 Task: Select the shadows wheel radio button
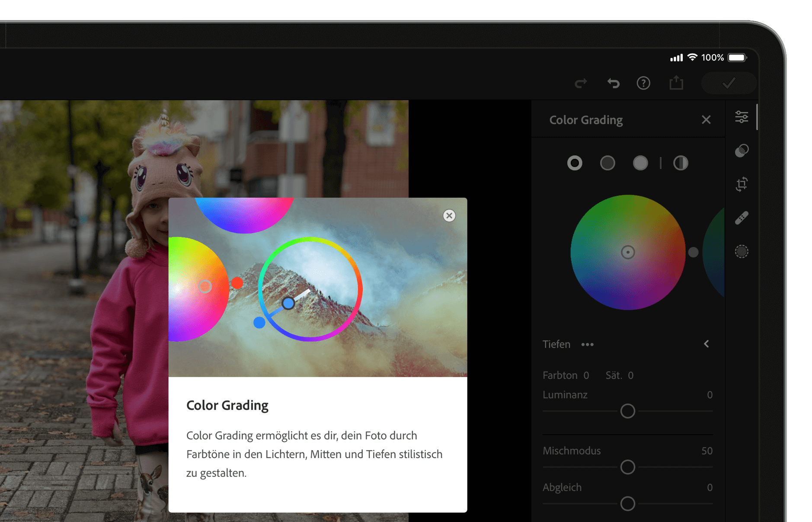(575, 163)
